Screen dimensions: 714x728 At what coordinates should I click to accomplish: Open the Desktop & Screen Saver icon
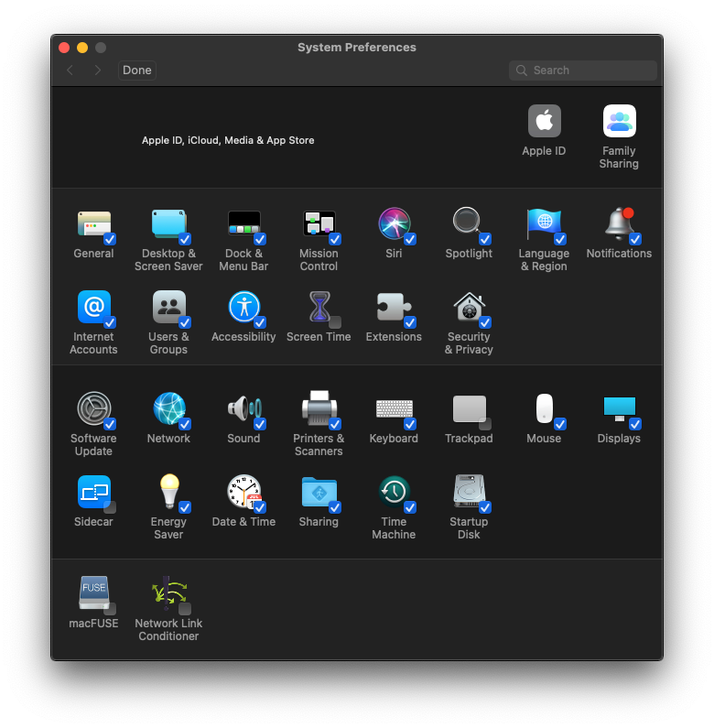(169, 223)
